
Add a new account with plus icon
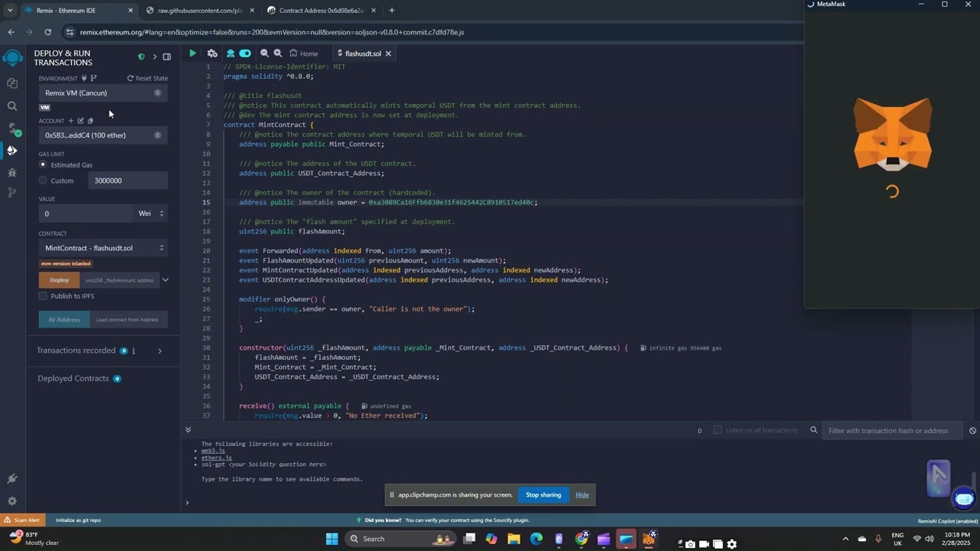click(70, 121)
